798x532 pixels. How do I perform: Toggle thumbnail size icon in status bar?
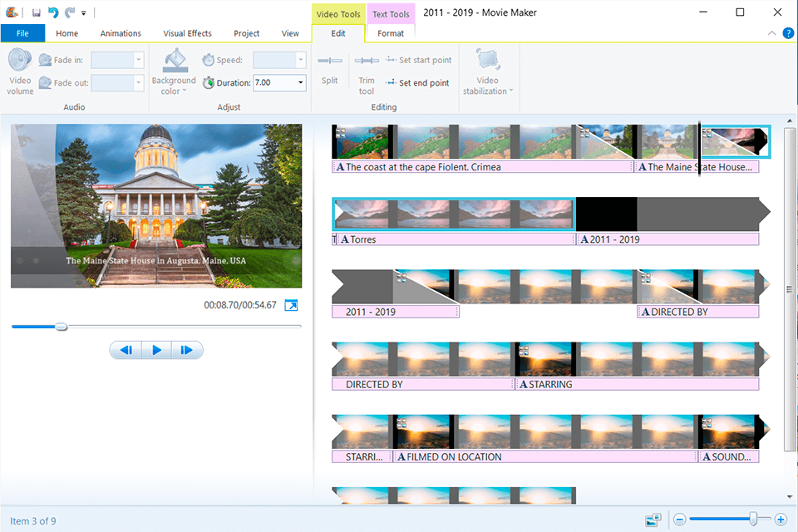[x=653, y=520]
